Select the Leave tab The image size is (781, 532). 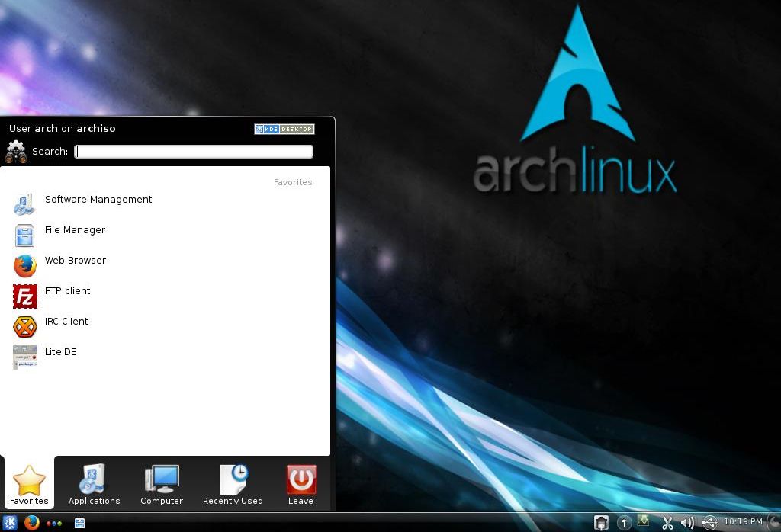click(301, 485)
